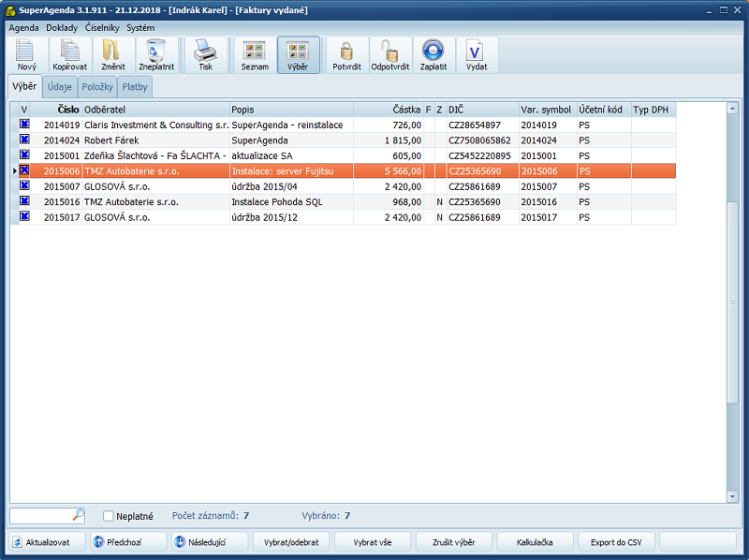Open the Agenda menu

point(23,28)
